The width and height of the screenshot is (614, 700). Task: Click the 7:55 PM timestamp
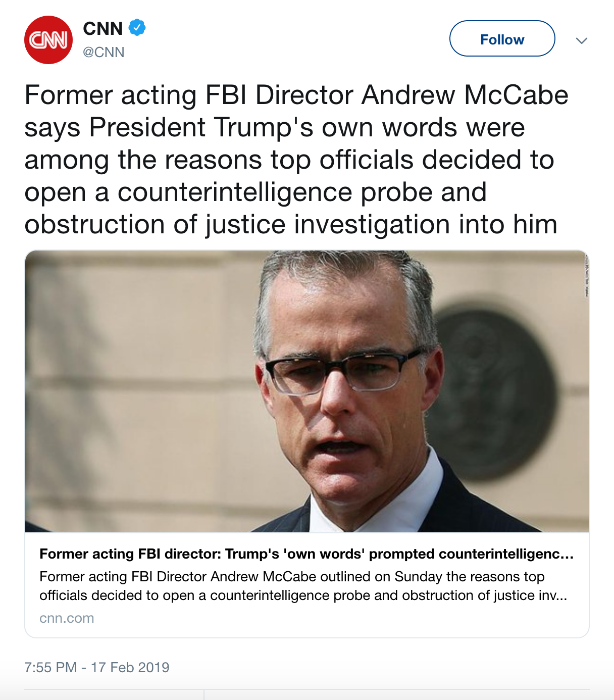tap(50, 667)
